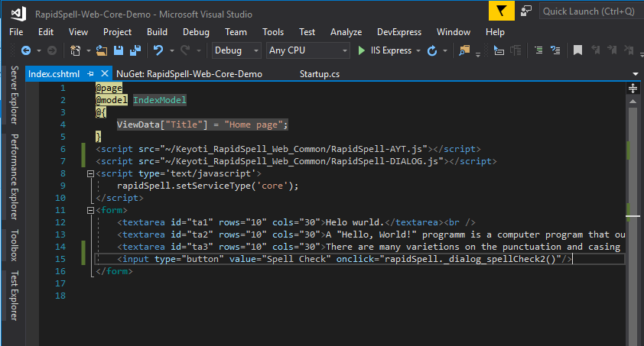This screenshot has height=346, width=644.
Task: Click the Navigate Backward arrow icon
Action: pos(25,51)
